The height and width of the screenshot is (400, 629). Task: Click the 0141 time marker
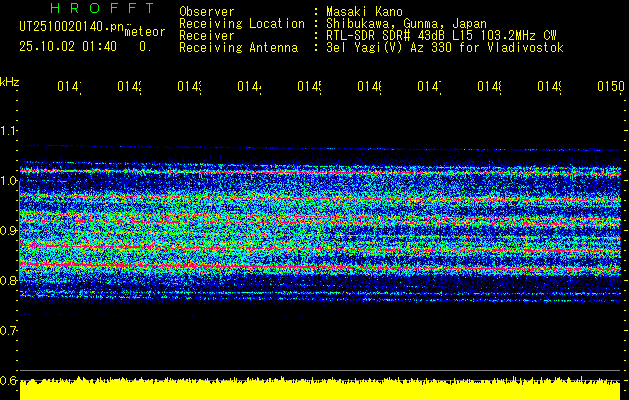69,86
